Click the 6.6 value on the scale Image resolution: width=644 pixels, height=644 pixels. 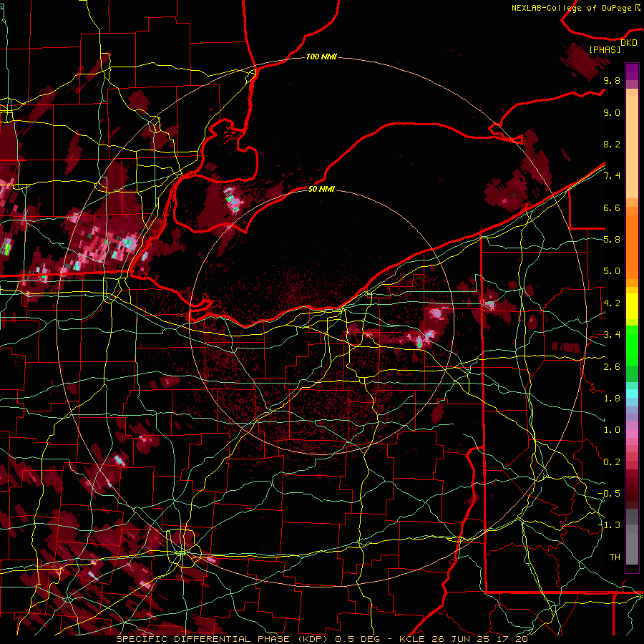pos(612,208)
